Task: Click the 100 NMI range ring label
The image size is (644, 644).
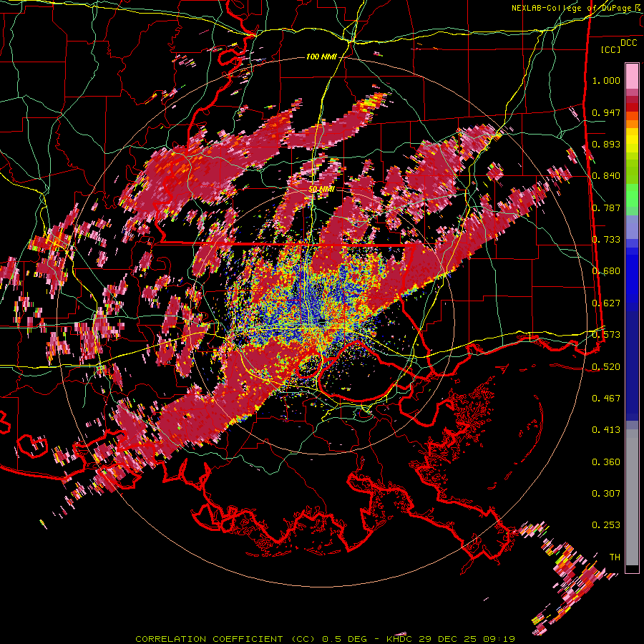Action: (321, 57)
